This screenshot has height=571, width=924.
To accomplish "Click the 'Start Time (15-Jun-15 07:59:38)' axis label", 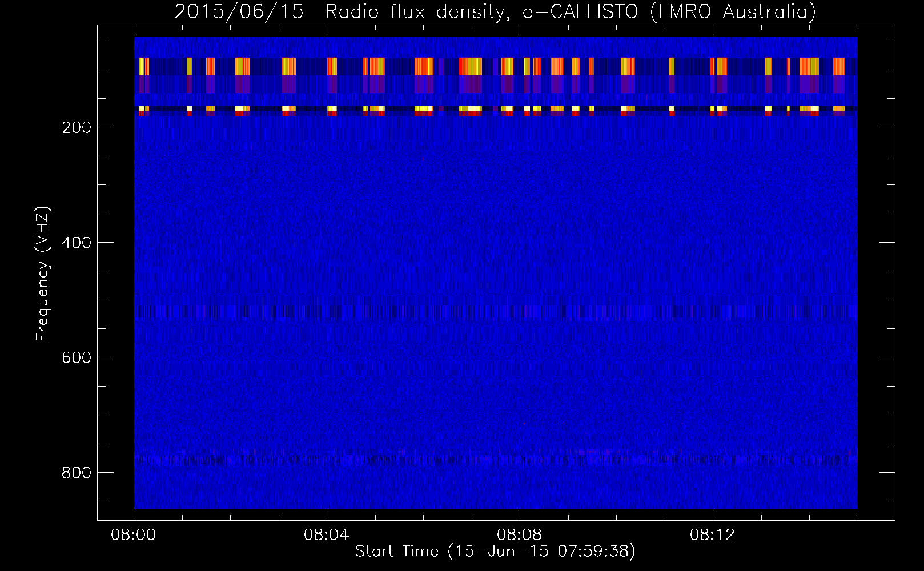I will [495, 552].
